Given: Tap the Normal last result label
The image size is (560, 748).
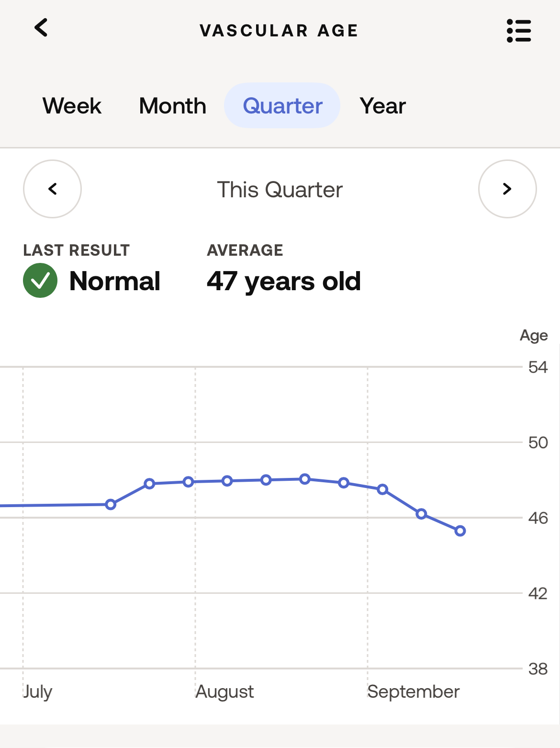Looking at the screenshot, I should pos(115,281).
